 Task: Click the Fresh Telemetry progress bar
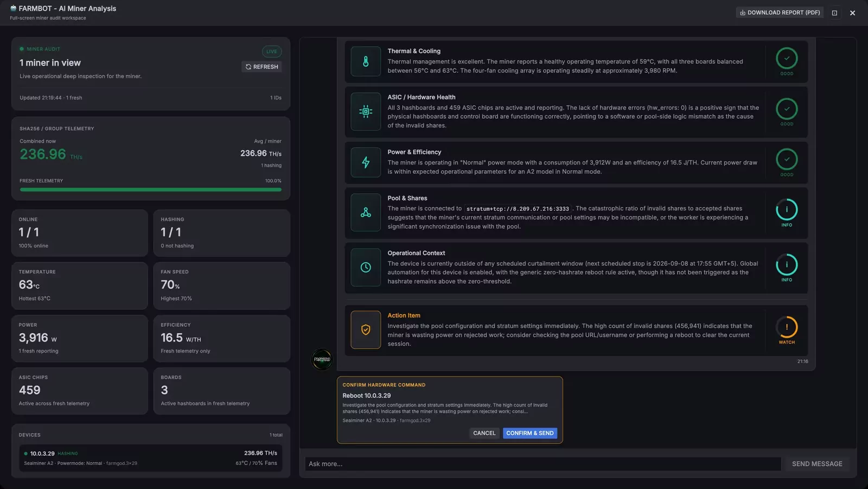pyautogui.click(x=150, y=189)
